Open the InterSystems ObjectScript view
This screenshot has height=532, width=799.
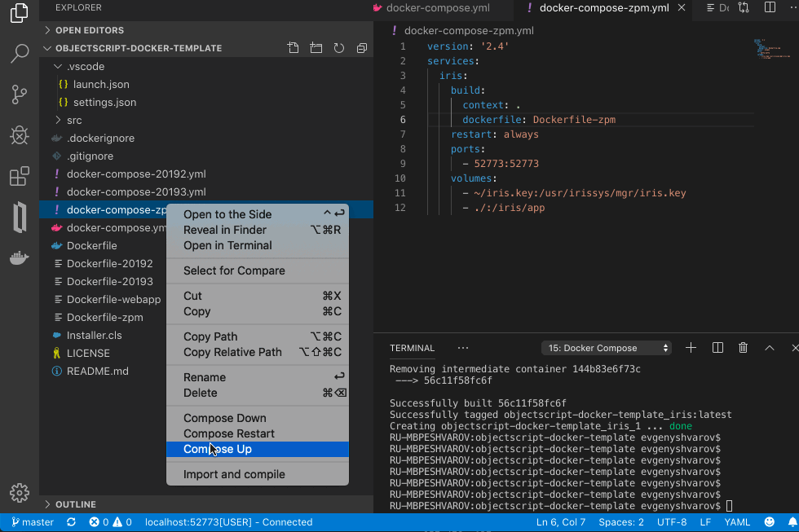point(20,218)
